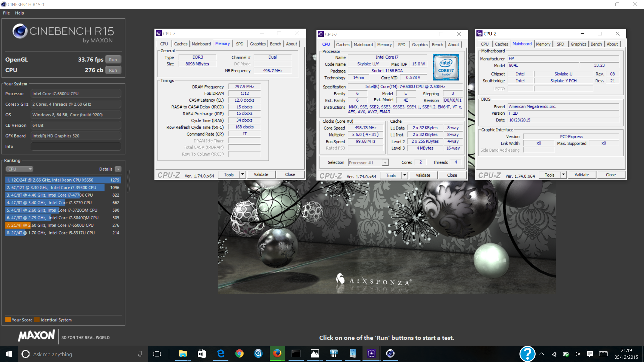Switch to Cinebench via its taskbar icon
The image size is (644, 362).
tap(390, 354)
